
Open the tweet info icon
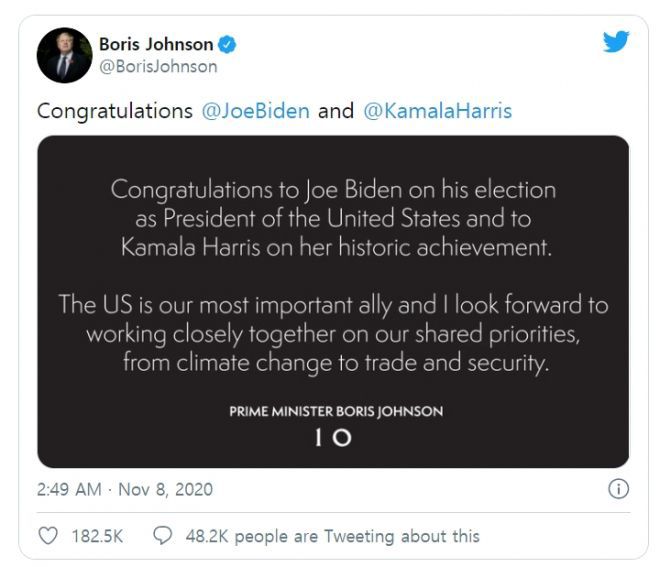(x=618, y=490)
